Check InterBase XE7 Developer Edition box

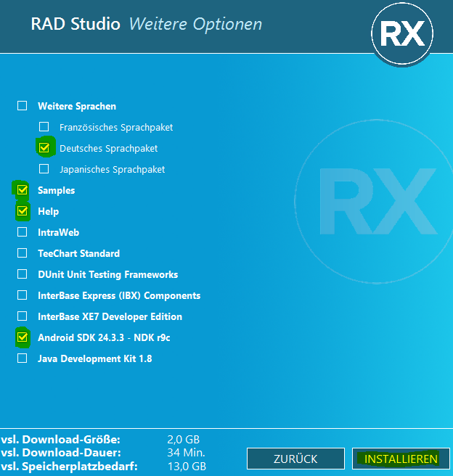(x=23, y=316)
